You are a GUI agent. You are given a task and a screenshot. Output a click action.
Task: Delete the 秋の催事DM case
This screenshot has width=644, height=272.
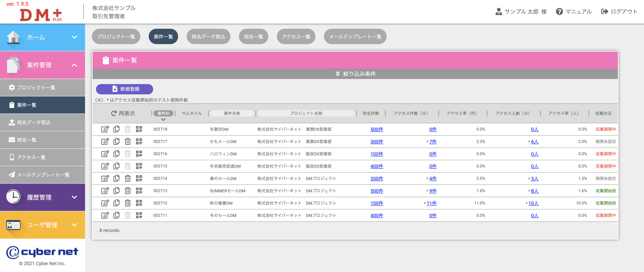(x=128, y=203)
